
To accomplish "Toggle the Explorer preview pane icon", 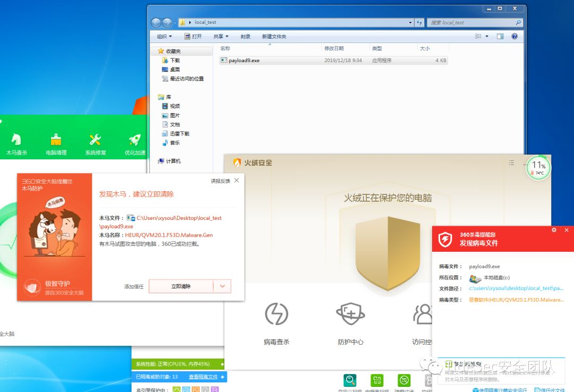I will tap(500, 36).
